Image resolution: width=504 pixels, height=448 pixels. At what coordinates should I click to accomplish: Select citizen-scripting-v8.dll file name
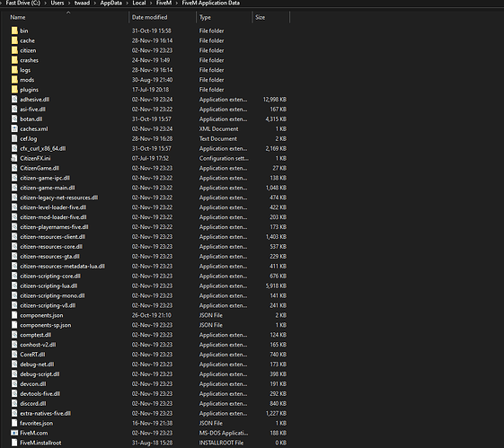[48, 305]
